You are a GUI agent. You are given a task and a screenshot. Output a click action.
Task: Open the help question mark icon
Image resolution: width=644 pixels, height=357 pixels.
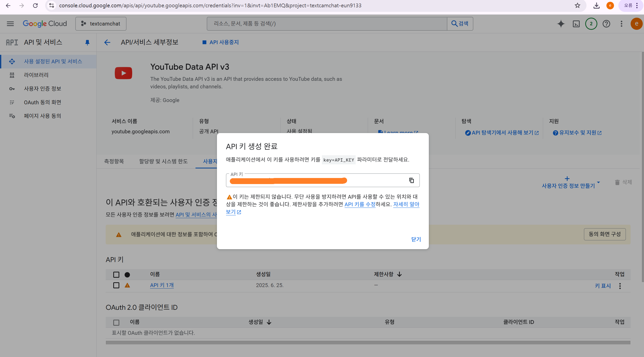(606, 24)
